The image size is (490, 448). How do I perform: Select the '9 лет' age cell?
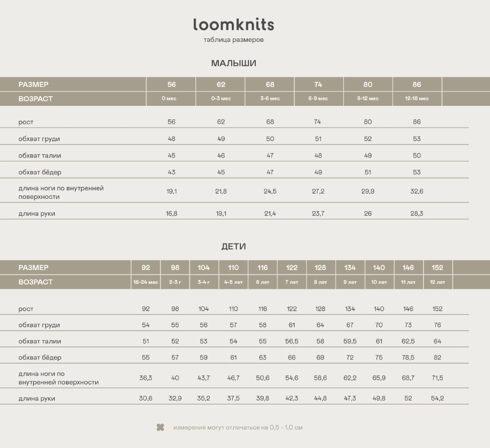350,282
